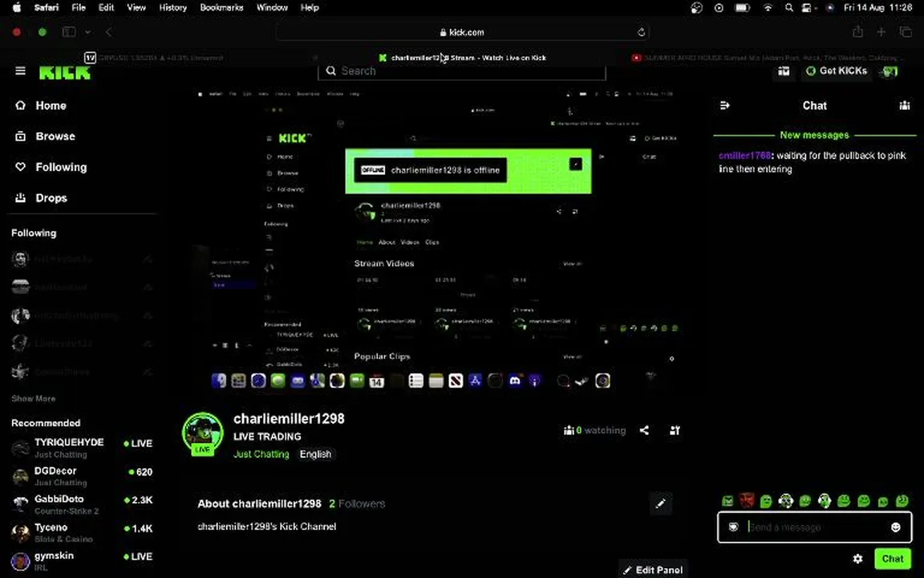The width and height of the screenshot is (924, 578).
Task: Open Following in sidebar
Action: click(x=61, y=167)
